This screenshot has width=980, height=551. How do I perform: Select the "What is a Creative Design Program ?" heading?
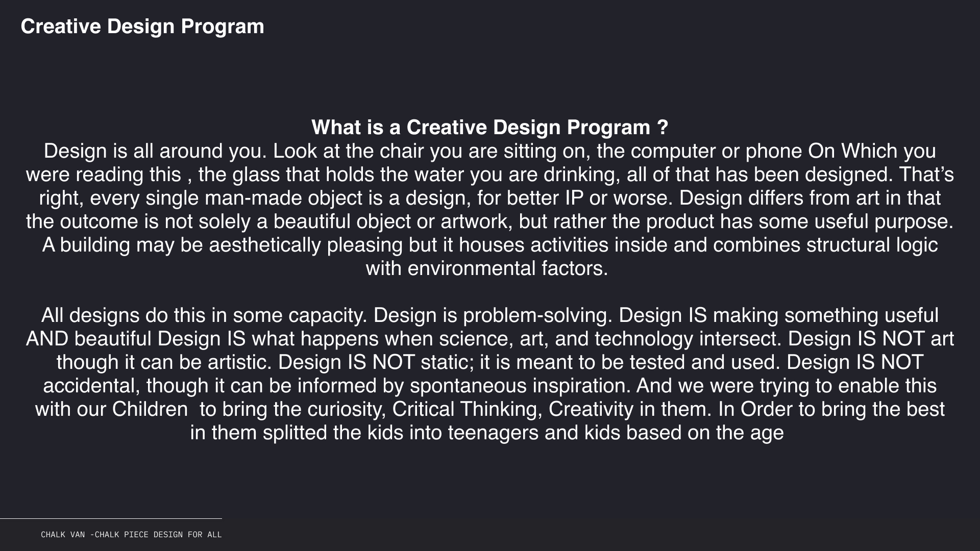(489, 128)
